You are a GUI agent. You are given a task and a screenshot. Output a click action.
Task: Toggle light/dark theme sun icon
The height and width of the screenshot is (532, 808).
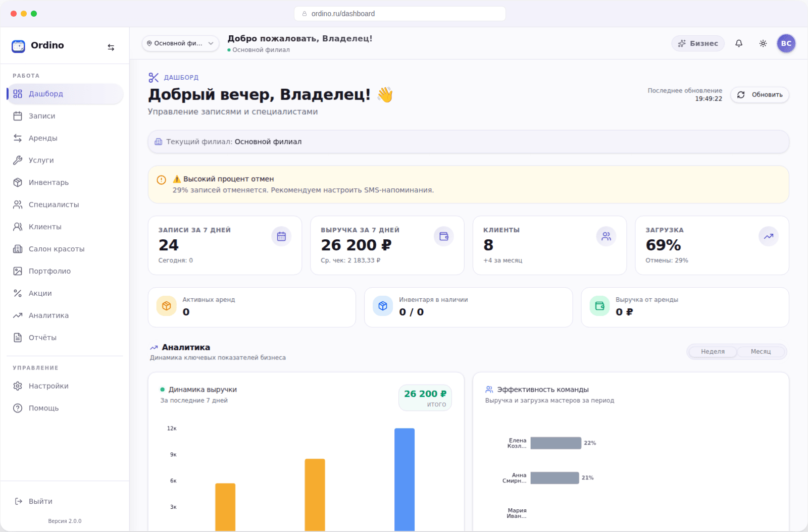click(763, 43)
